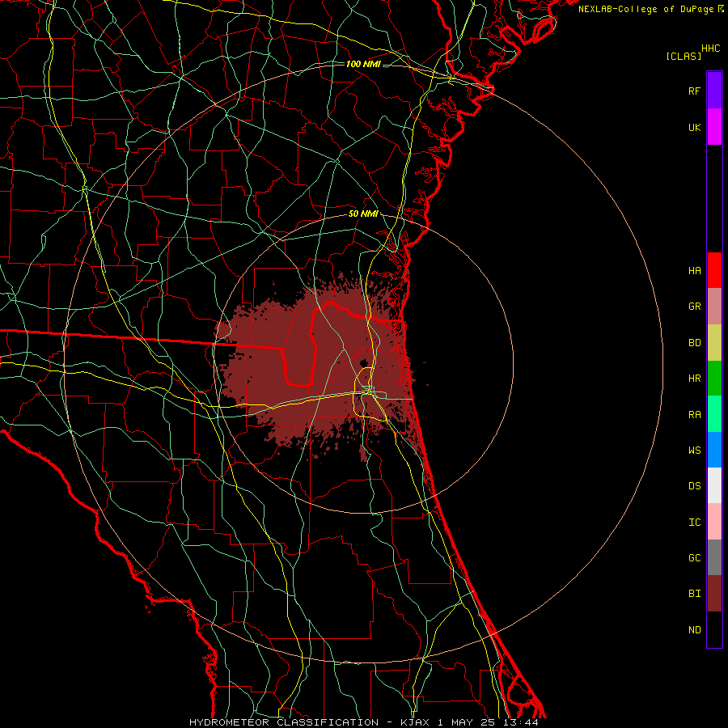This screenshot has height=728, width=728.
Task: Click the UK legend label
Action: 694,128
